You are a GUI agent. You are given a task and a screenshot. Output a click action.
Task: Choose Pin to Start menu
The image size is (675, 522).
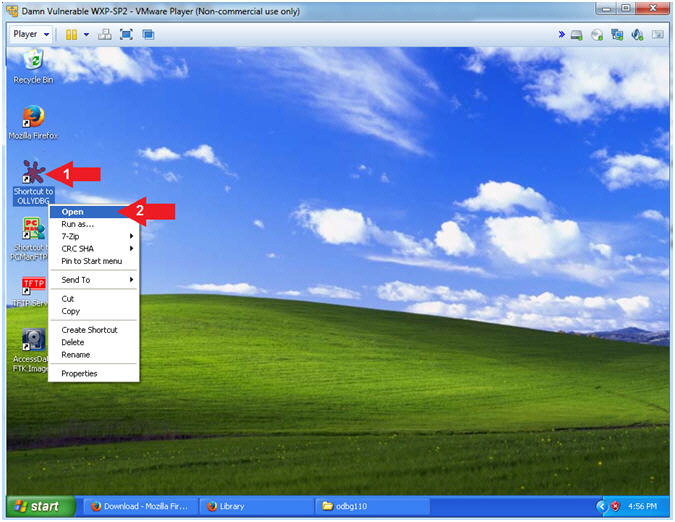94,261
